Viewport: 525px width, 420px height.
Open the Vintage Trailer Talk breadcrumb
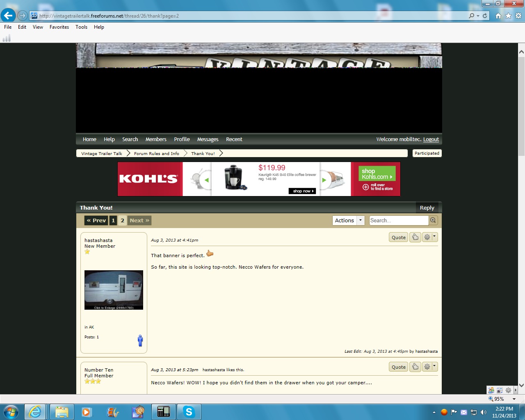[x=102, y=153]
